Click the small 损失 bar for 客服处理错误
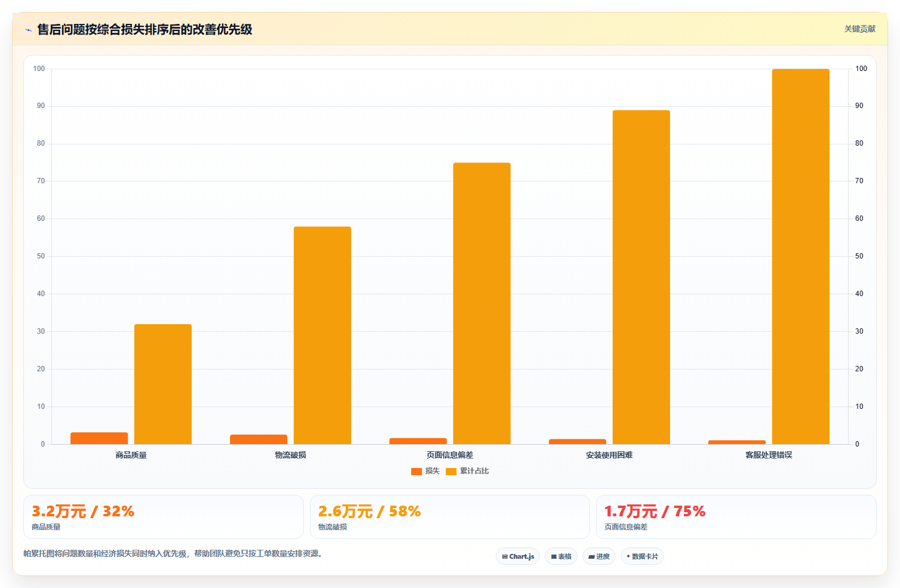 click(737, 442)
